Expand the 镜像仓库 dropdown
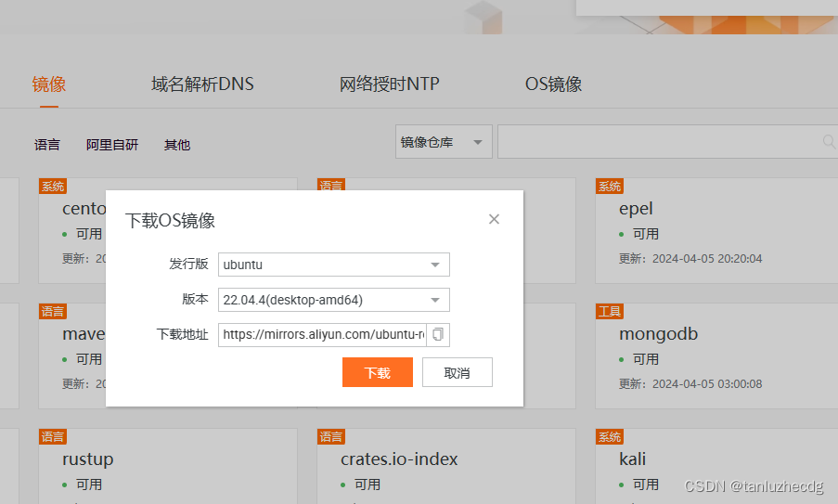This screenshot has width=838, height=504. coord(444,142)
